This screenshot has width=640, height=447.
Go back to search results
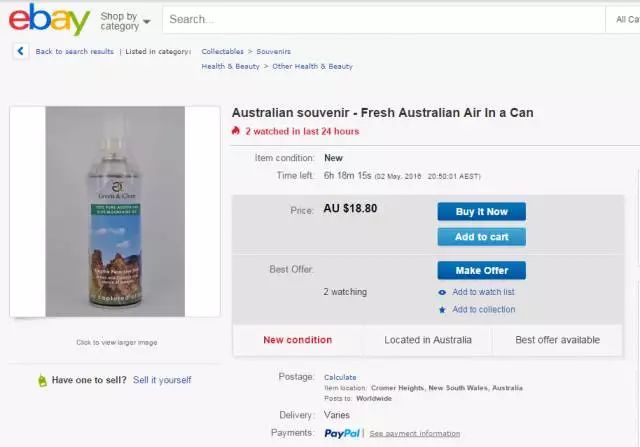click(74, 51)
